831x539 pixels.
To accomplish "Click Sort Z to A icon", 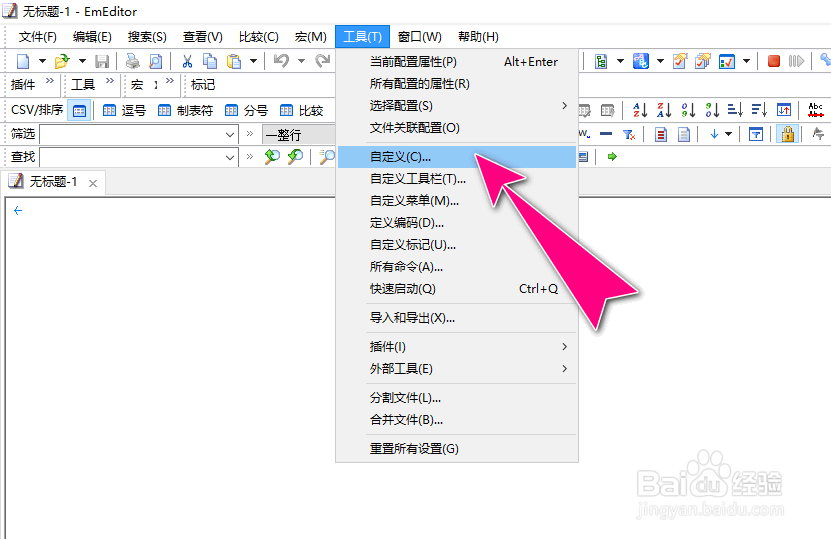I will pos(664,110).
